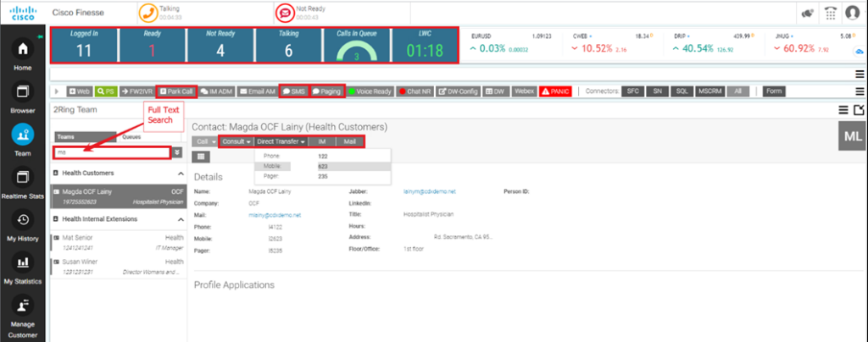Click the ML contact avatar
The image size is (868, 342).
pyautogui.click(x=853, y=137)
